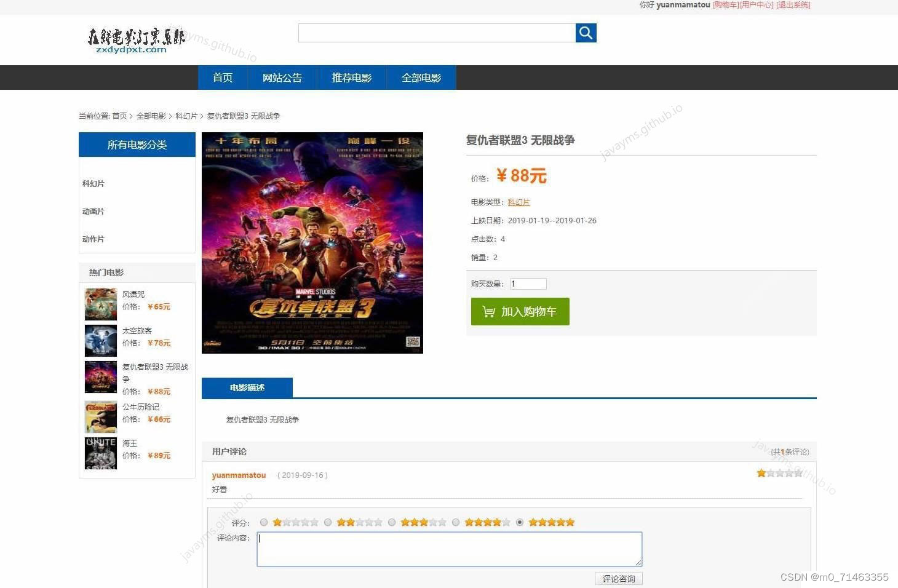Open the 网站公告 navigation tab
The image size is (898, 588).
coord(282,77)
